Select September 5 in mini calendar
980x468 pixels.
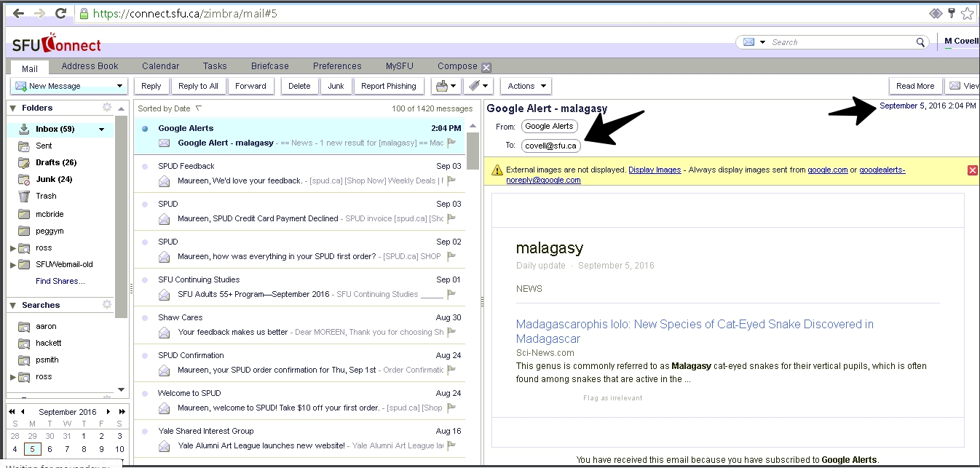[32, 449]
